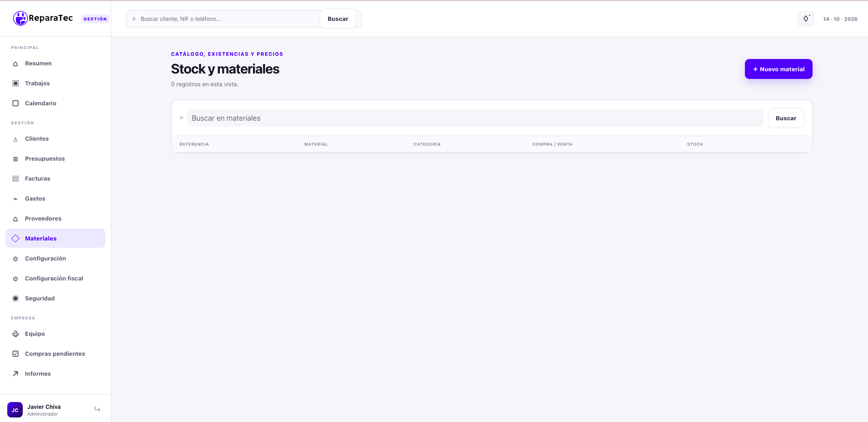The height and width of the screenshot is (422, 868).
Task: Click the Resumen home icon
Action: [15, 64]
